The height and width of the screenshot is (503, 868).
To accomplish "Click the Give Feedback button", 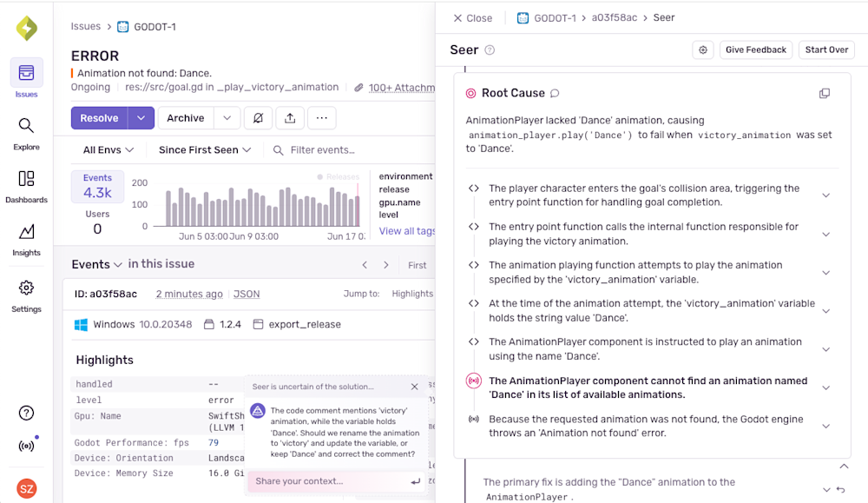I will click(756, 50).
